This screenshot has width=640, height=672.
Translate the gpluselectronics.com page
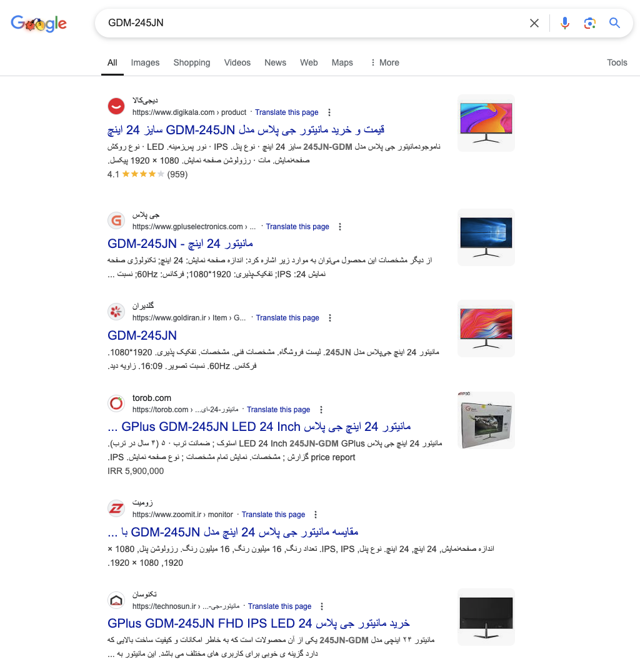(x=297, y=227)
